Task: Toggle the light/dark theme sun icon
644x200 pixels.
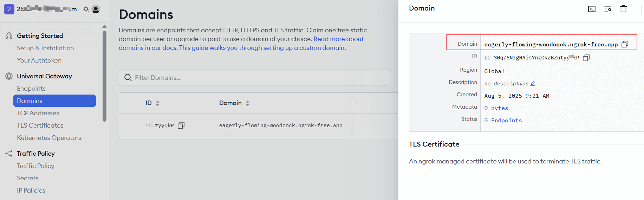Action: [x=86, y=9]
